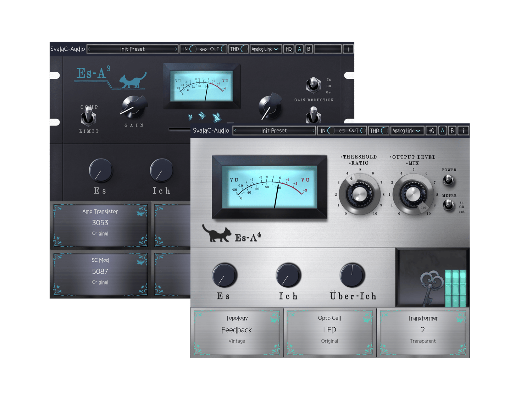Adjust the THD knob in Es-A3 toolbar
This screenshot has height=399, width=532.
coord(244,49)
